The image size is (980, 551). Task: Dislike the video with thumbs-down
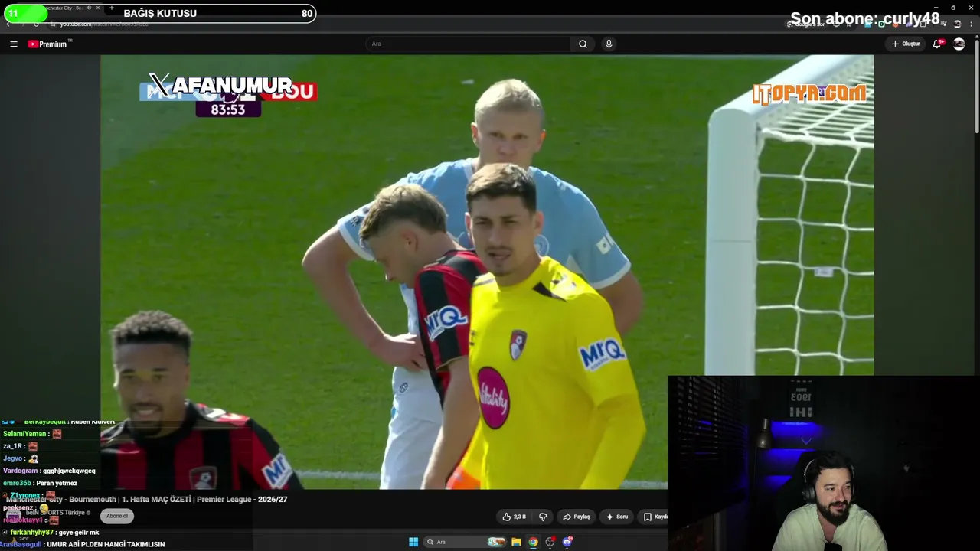pyautogui.click(x=543, y=517)
